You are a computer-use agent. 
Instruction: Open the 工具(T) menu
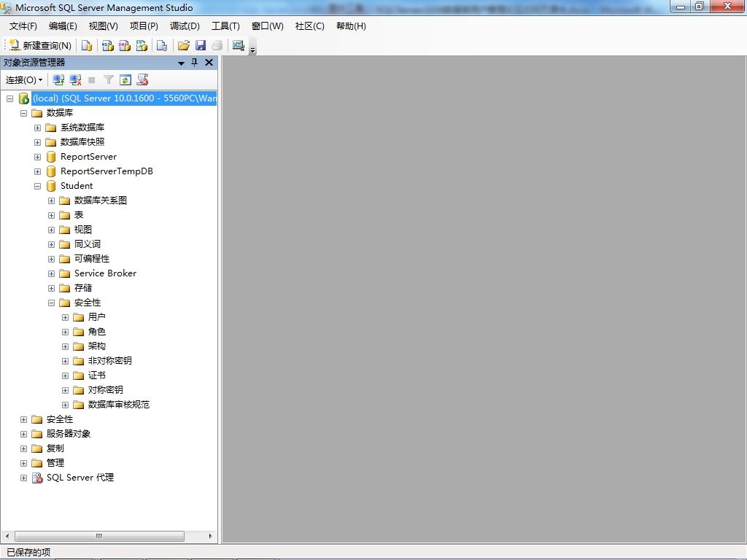(x=225, y=26)
